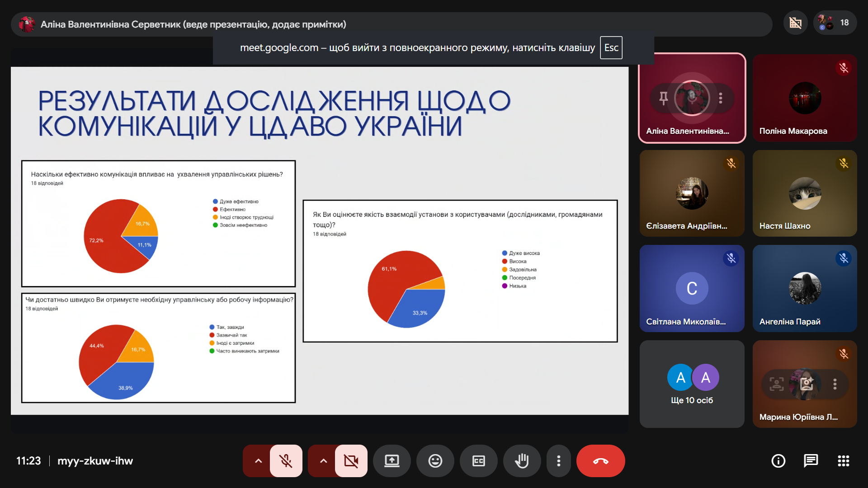The width and height of the screenshot is (868, 488).
Task: Click Світлана Миколаївна's avatar tile
Action: pyautogui.click(x=692, y=288)
